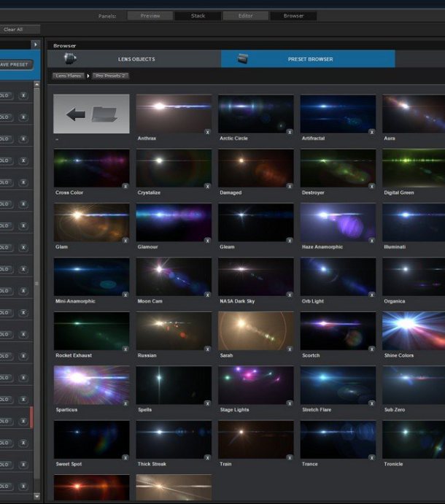The width and height of the screenshot is (445, 504).
Task: Click the X icon on the Sweet Spot thumbnail
Action: pos(125,458)
